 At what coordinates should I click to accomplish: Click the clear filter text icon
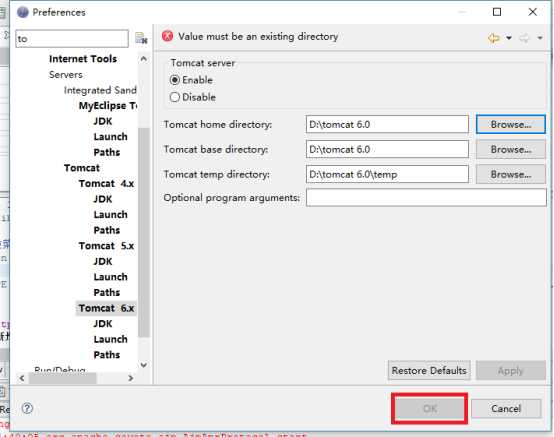click(141, 38)
